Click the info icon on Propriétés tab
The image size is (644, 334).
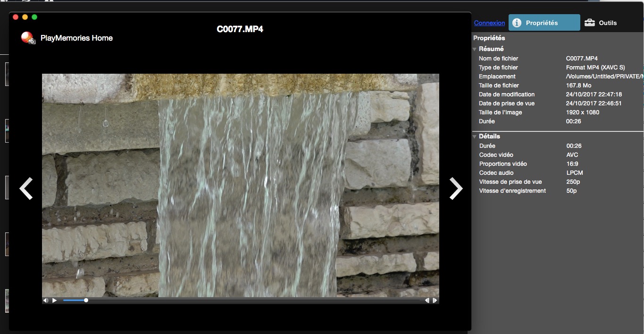(x=517, y=23)
